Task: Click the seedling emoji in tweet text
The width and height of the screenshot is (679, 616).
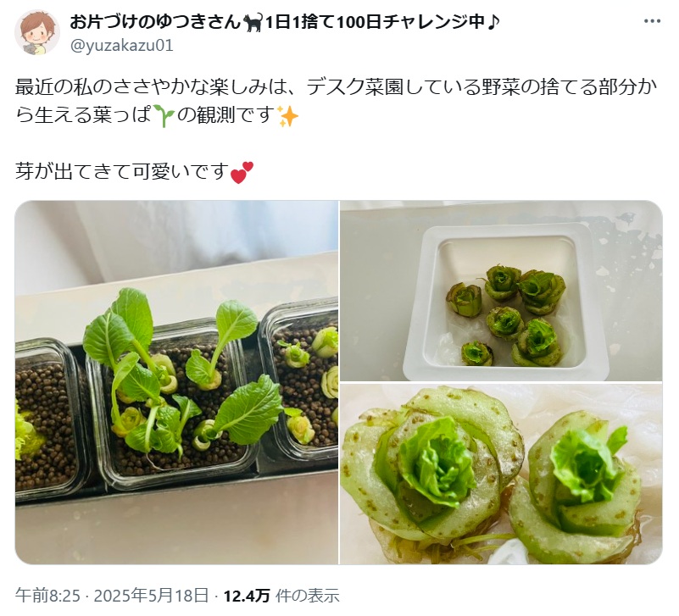Action: (x=164, y=115)
